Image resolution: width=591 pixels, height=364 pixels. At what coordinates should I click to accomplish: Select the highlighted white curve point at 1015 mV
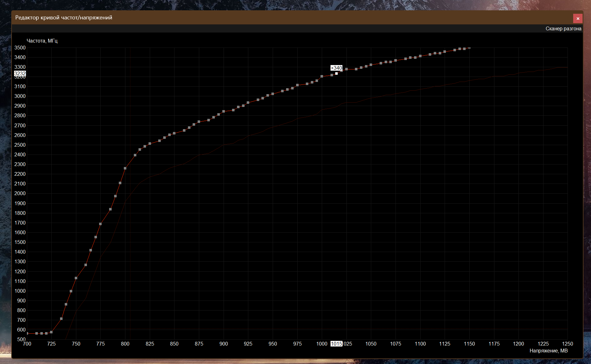(336, 73)
